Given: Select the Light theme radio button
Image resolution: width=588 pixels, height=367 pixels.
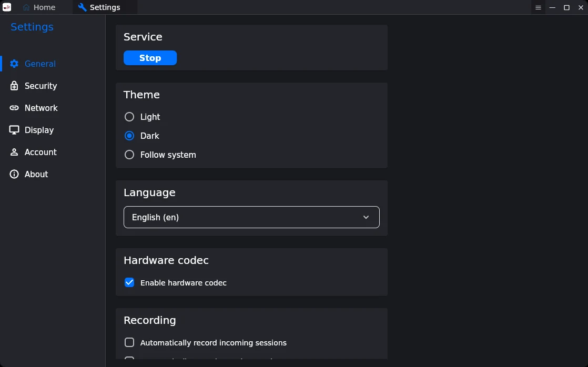Looking at the screenshot, I should (129, 117).
